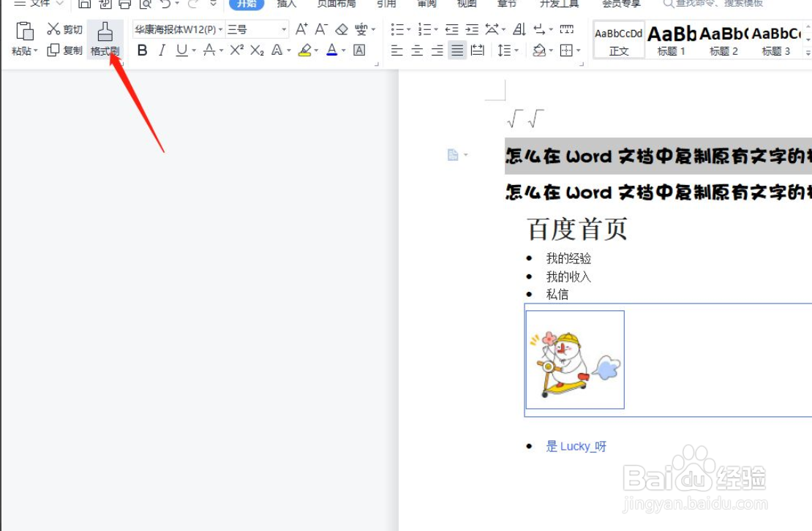Activate the 格式刷 format painter brush
This screenshot has width=812, height=531.
point(105,39)
